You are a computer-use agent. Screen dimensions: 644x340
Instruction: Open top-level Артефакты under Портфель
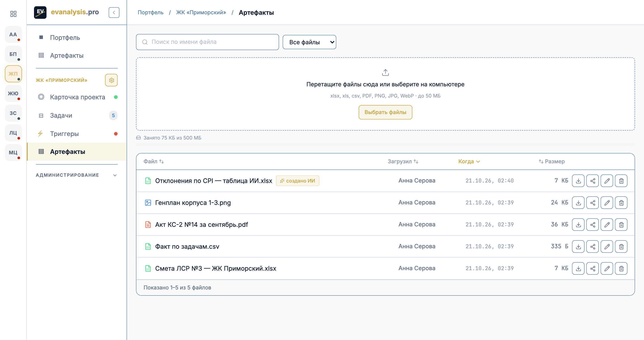click(76, 55)
